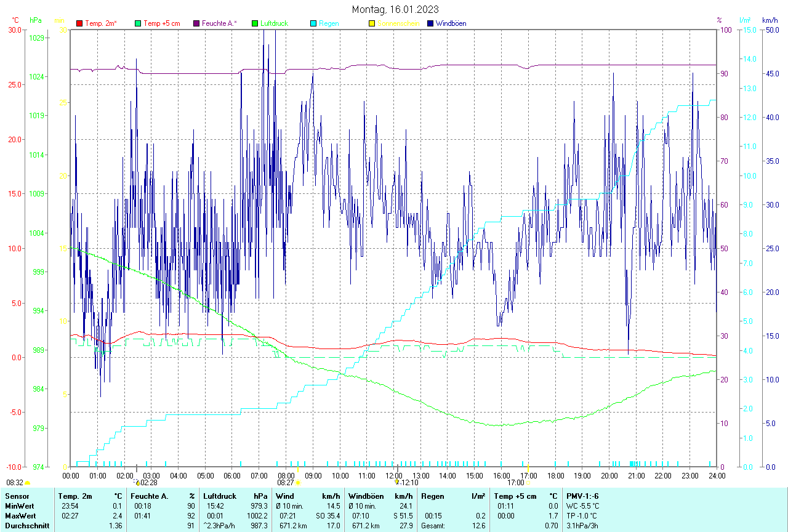Screen dimensions: 788x532
Task: Click the max gust value 'S 51.5'
Action: 403,515
